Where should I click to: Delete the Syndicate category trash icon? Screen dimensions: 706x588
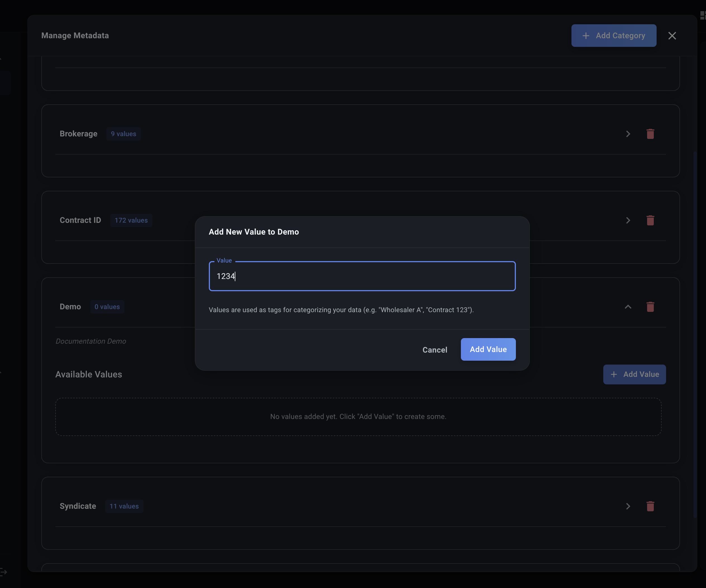pyautogui.click(x=650, y=506)
